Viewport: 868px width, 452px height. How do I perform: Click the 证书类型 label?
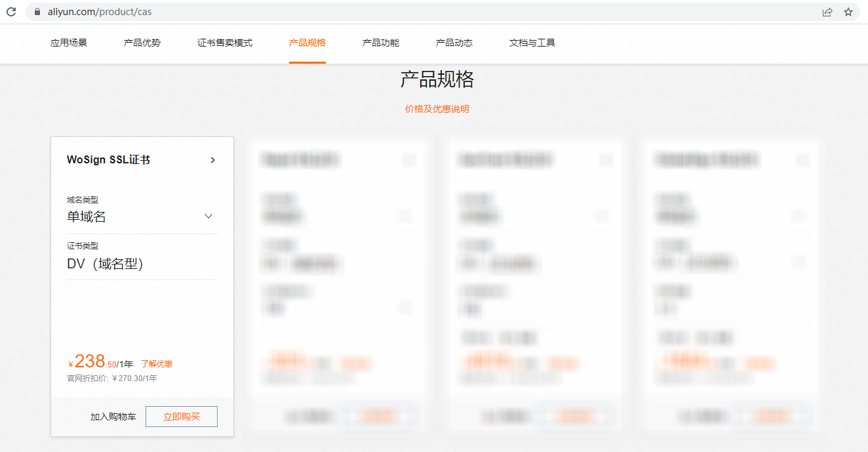click(83, 245)
